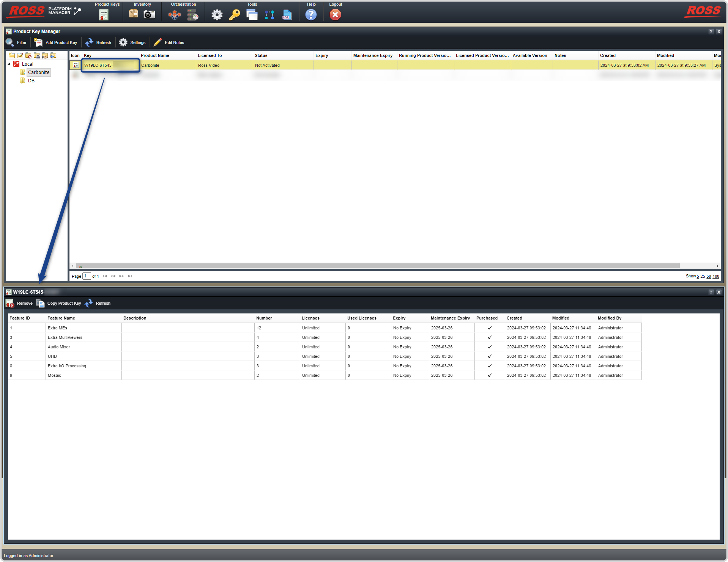Go to last page button

(x=130, y=276)
